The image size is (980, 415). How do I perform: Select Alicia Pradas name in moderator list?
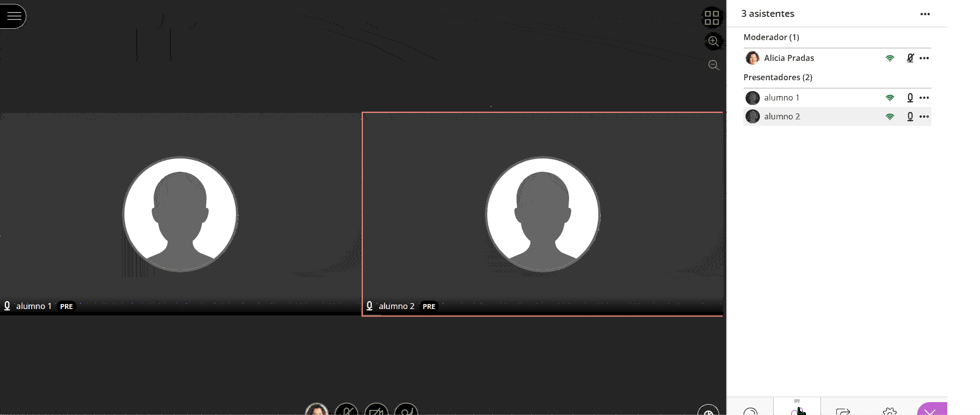[789, 58]
